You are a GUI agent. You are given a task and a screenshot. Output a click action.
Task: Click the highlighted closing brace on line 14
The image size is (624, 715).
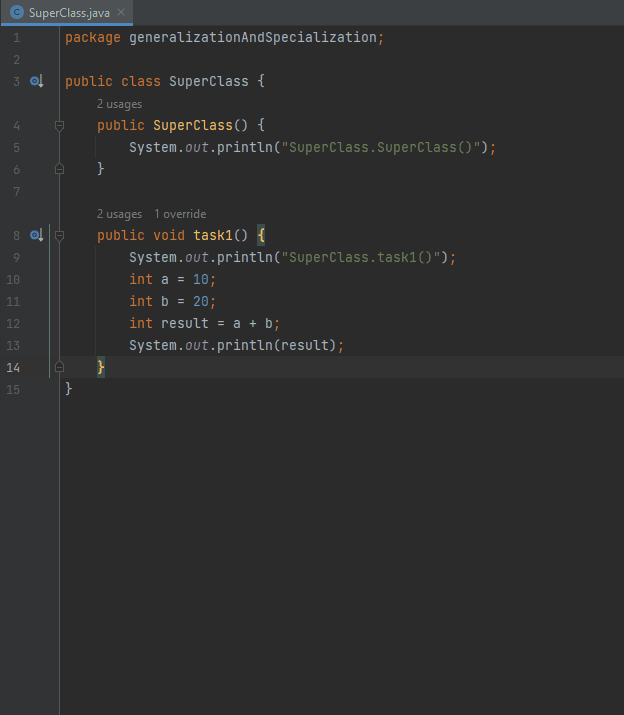coord(101,367)
